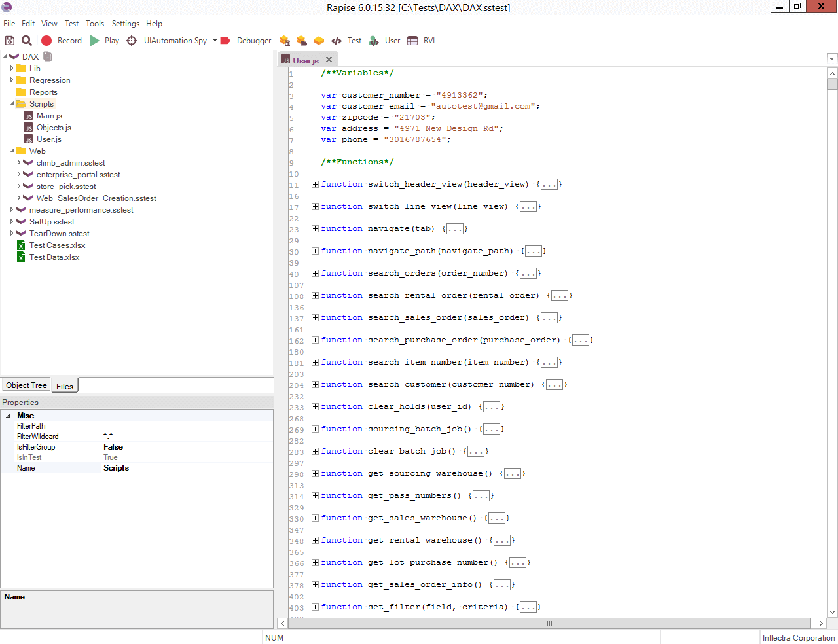
Task: Click the Objects.js file icon
Action: pos(28,128)
